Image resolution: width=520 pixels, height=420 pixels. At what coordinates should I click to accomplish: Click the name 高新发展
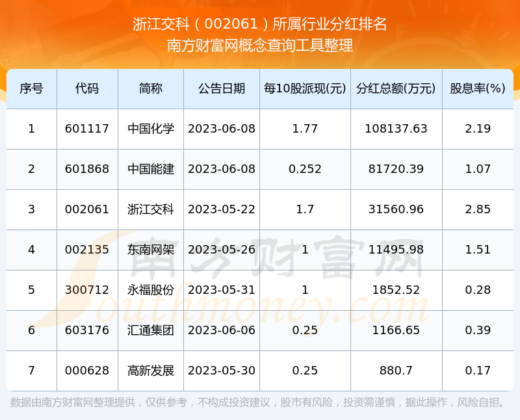151,371
